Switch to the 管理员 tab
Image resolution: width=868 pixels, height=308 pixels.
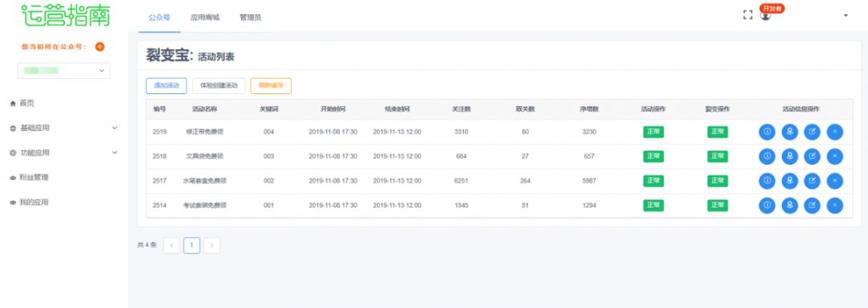(250, 18)
